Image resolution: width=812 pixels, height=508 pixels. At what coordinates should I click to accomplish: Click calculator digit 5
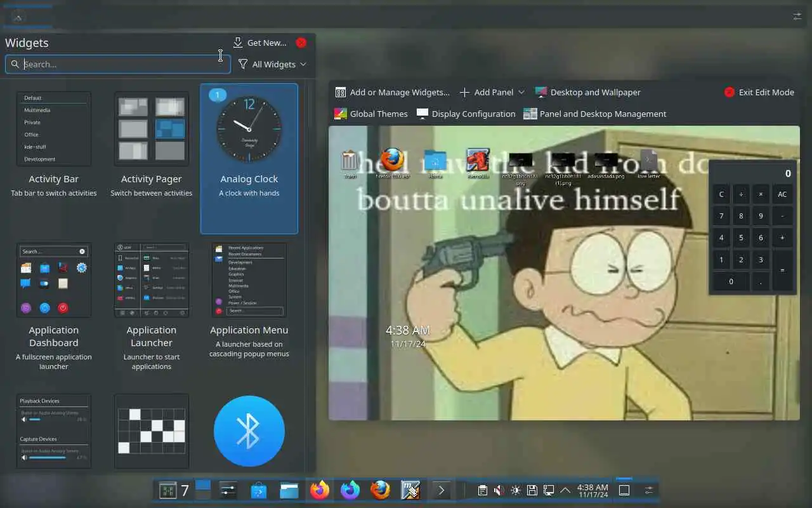[741, 237]
